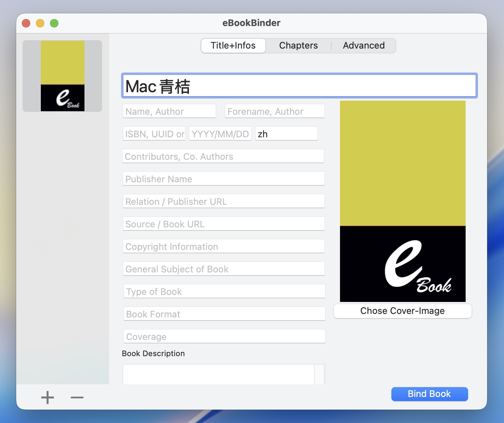Focus the ISBN, UUID field
Image resolution: width=504 pixels, height=423 pixels.
point(154,134)
